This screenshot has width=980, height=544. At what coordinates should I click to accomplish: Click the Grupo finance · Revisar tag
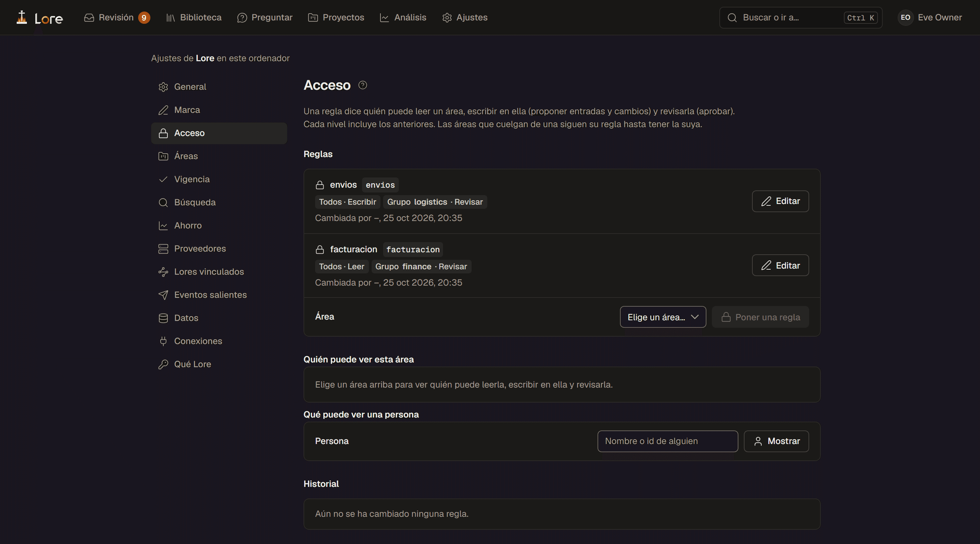tap(421, 267)
